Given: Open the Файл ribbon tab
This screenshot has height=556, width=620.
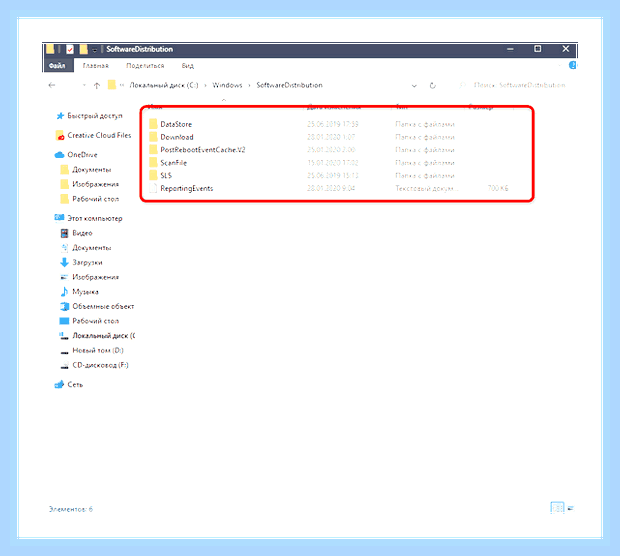Looking at the screenshot, I should click(58, 66).
